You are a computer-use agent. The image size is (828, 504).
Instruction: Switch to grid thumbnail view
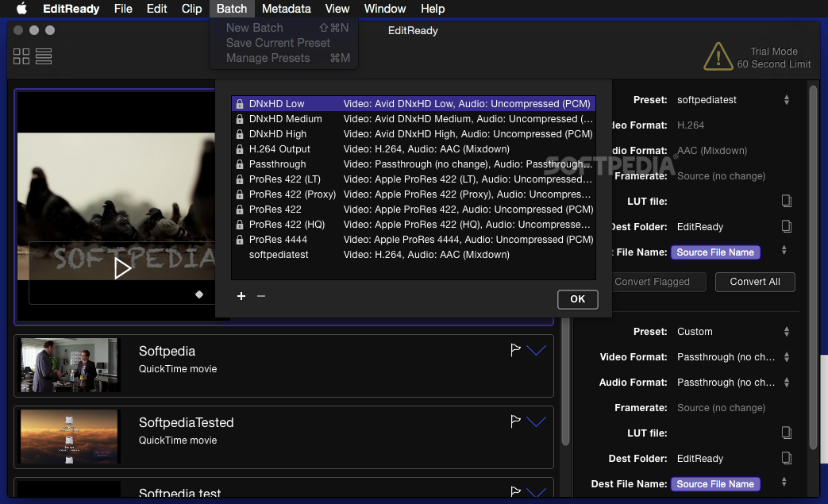pos(21,56)
